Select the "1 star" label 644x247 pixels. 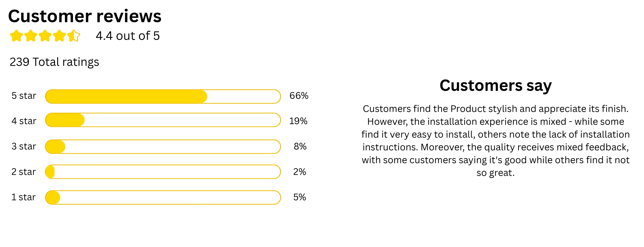tap(23, 197)
